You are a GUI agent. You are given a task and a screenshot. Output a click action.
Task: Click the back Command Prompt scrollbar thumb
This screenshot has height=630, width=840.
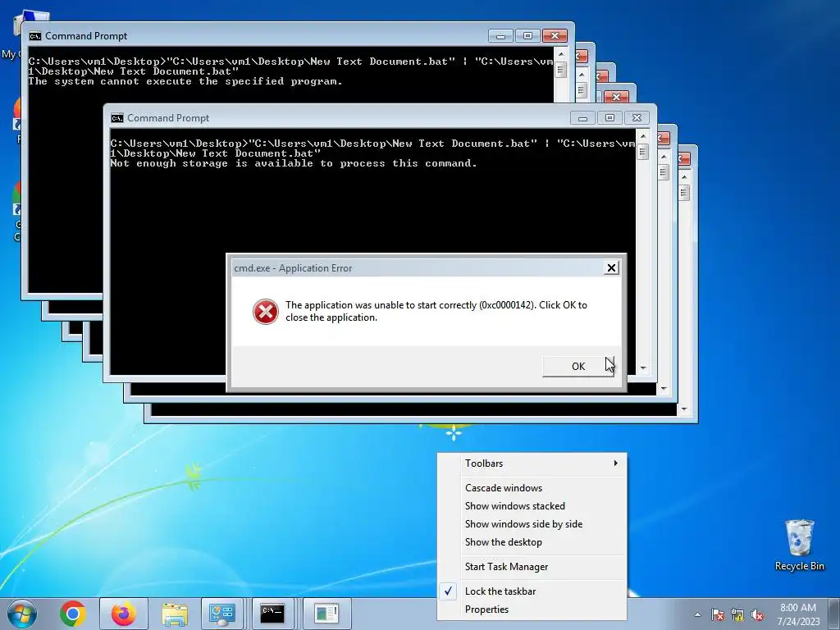561,71
